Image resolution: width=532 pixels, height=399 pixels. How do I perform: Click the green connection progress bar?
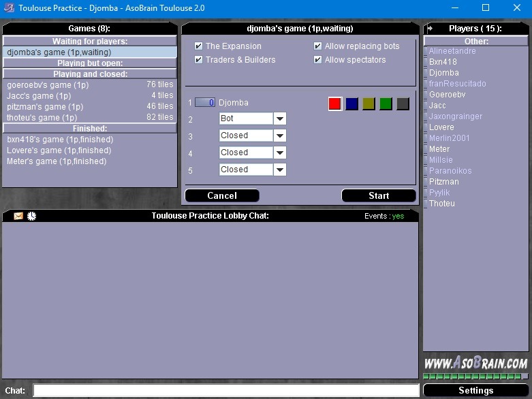pos(475,376)
